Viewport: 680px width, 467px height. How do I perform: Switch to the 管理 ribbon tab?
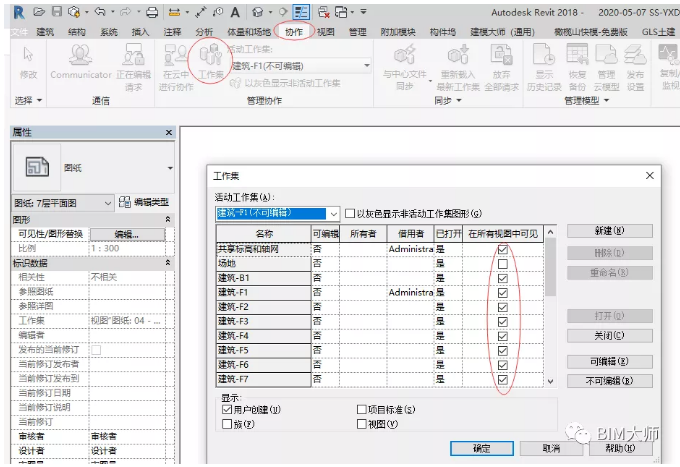coord(357,32)
